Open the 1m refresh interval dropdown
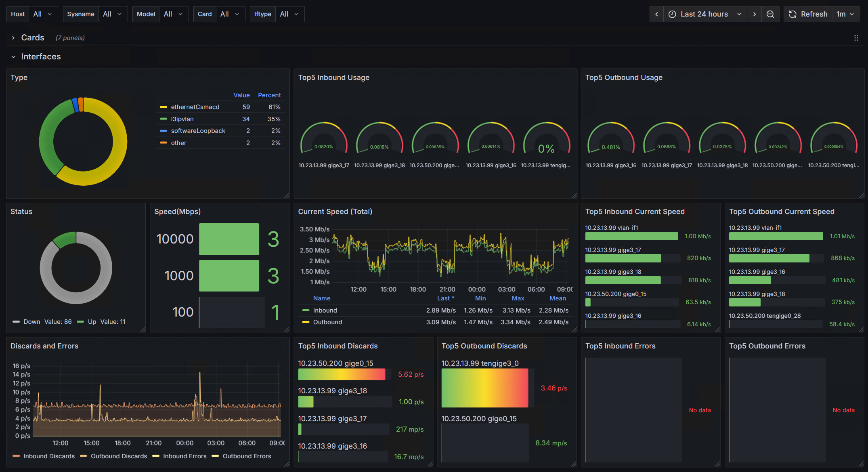 point(845,14)
